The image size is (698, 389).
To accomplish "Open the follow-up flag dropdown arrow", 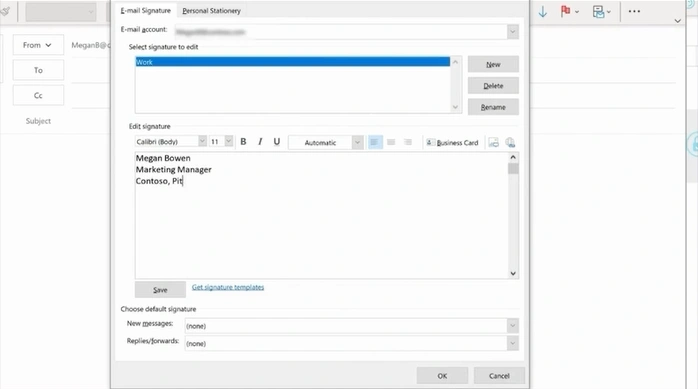I will [577, 12].
